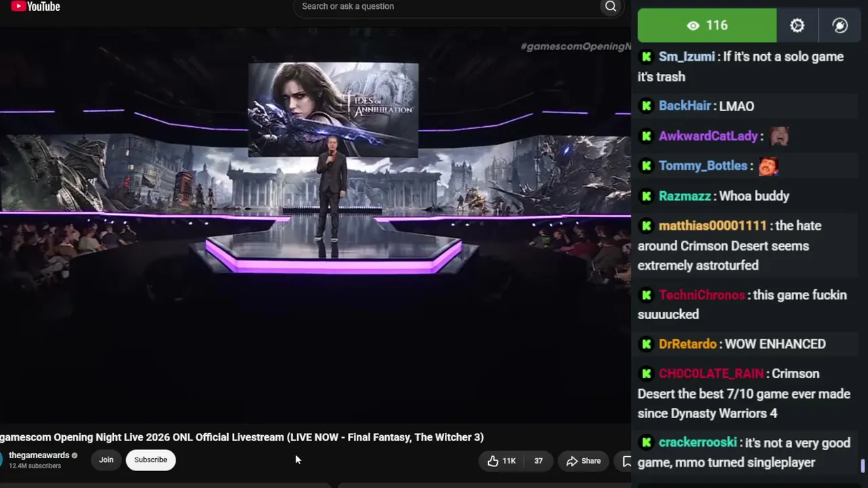Click the Kick badge beside matthias00001111

tap(646, 226)
